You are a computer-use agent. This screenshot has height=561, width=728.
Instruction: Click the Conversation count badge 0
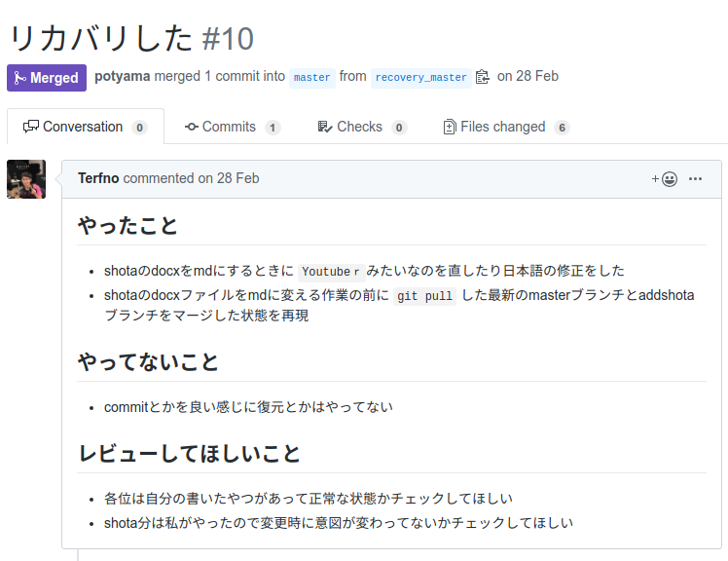pyautogui.click(x=139, y=128)
